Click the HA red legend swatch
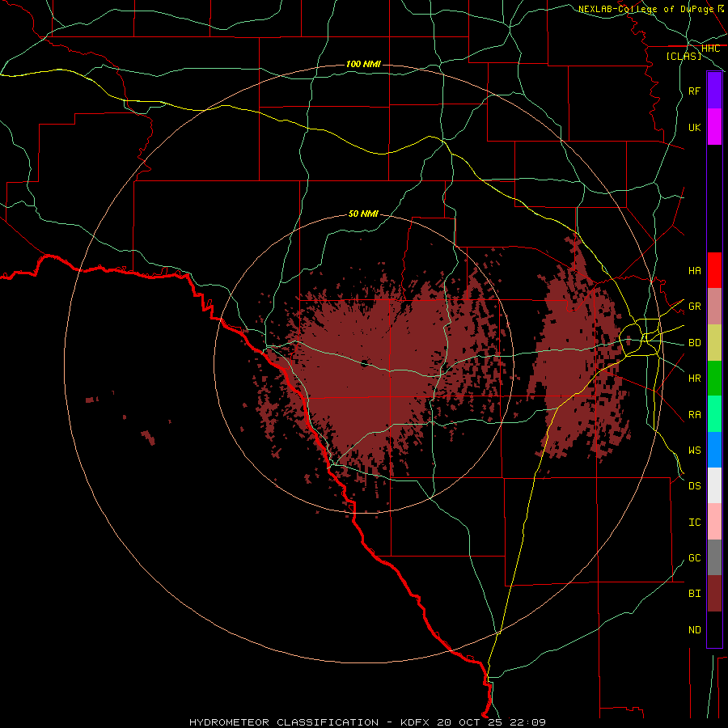Screen dimensions: 728x728 [x=714, y=270]
